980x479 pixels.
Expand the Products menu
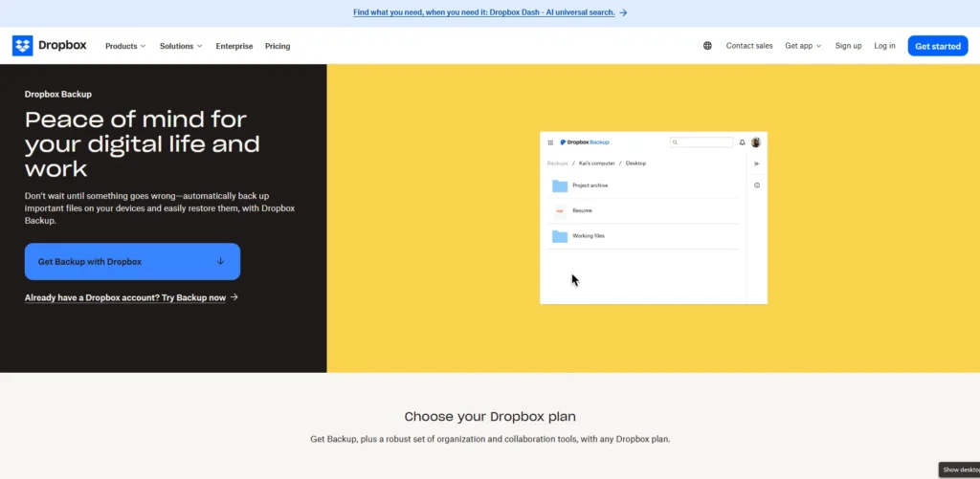tap(125, 46)
